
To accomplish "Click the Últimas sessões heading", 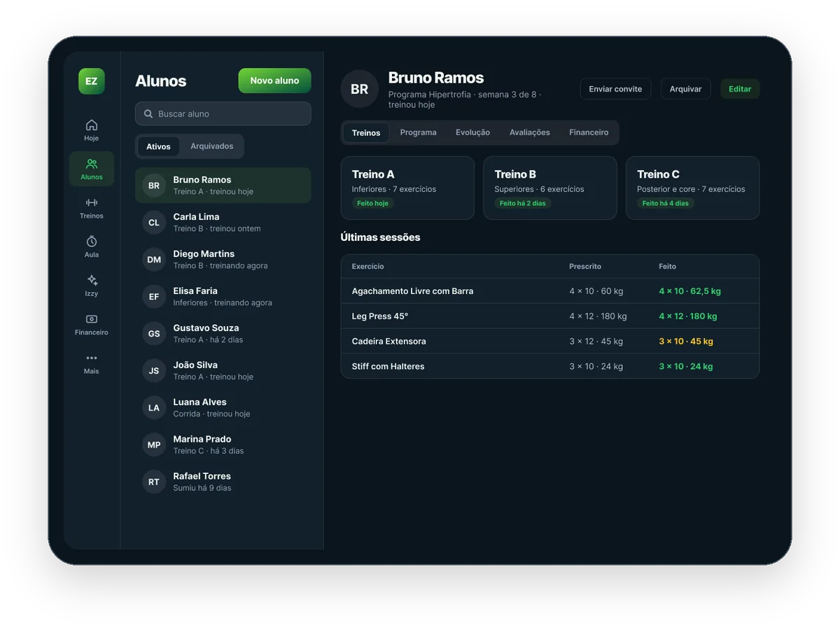I will point(381,237).
